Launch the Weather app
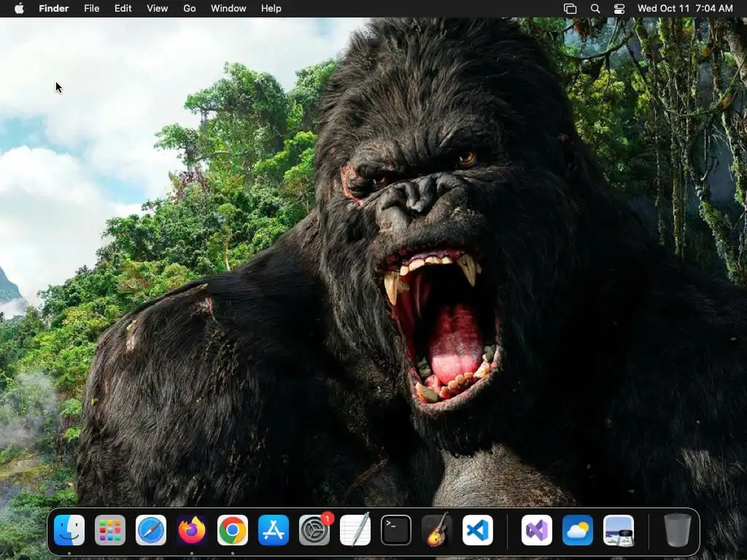The height and width of the screenshot is (560, 747). point(578,530)
